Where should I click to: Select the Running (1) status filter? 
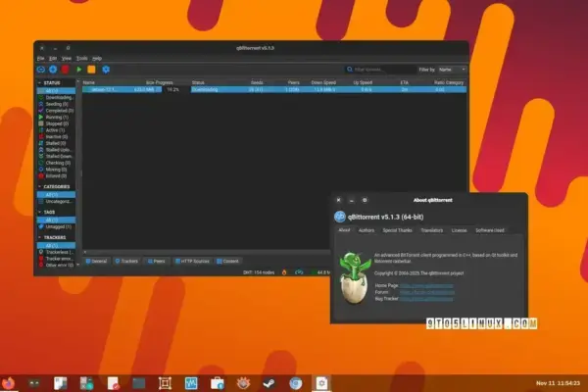(x=56, y=117)
